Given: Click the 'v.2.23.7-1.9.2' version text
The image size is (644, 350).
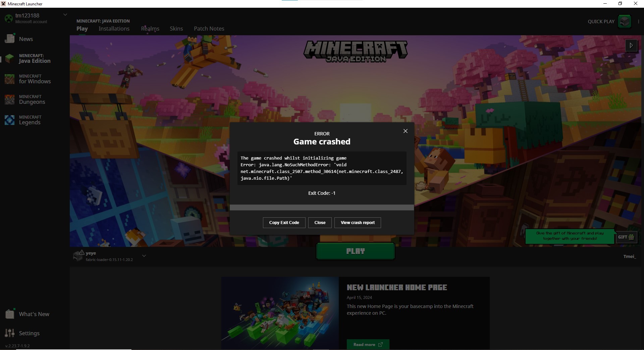Looking at the screenshot, I should pyautogui.click(x=17, y=346).
